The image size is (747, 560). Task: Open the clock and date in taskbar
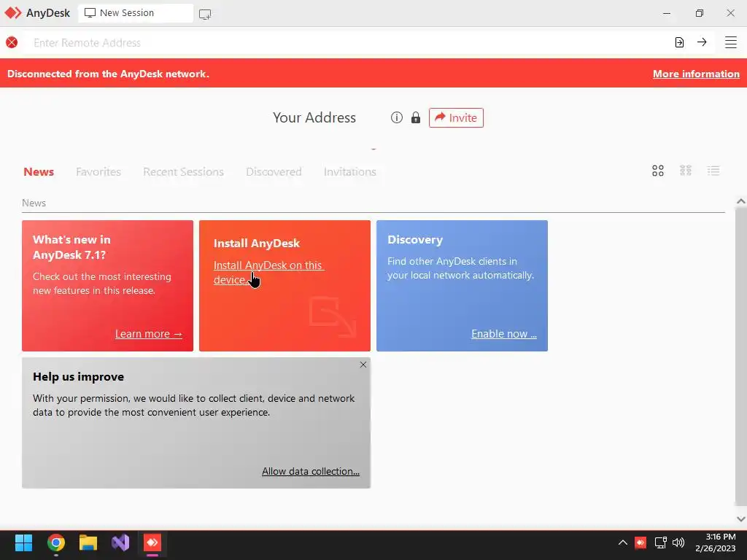pos(715,542)
